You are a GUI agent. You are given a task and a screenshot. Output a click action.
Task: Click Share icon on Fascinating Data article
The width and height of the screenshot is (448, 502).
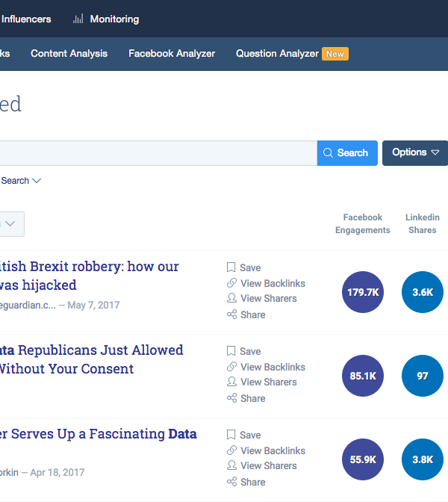231,482
